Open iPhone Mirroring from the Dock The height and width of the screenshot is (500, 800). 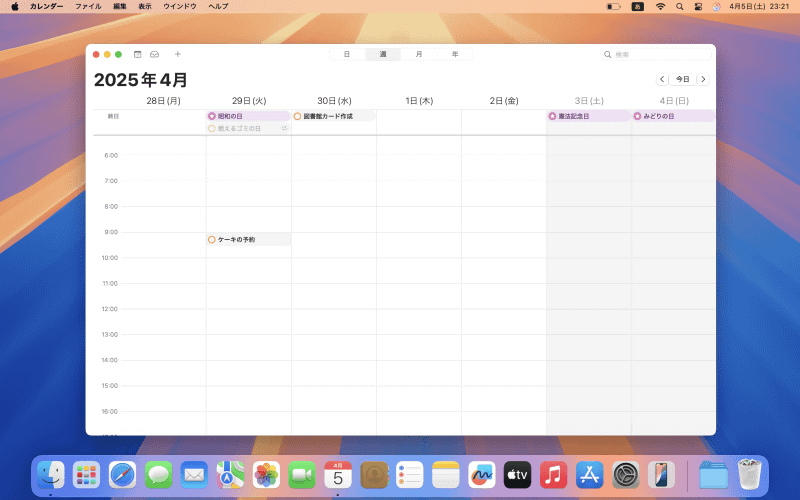661,475
